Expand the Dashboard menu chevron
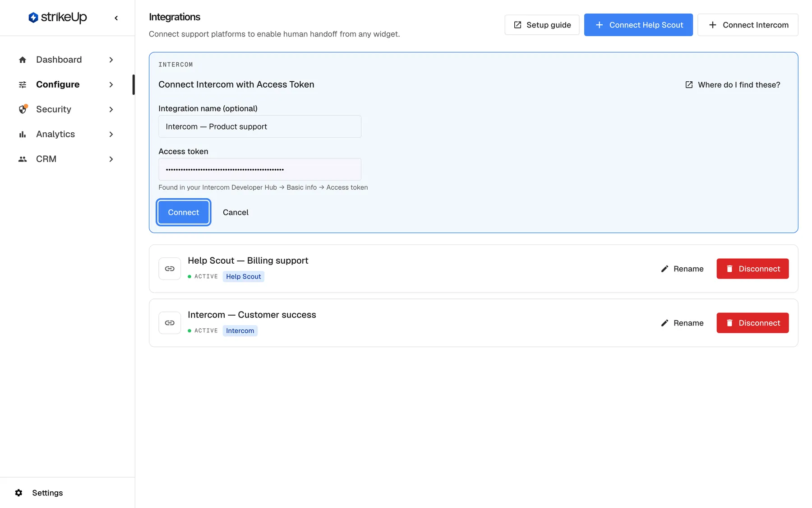Viewport: 812px width, 508px height. click(111, 60)
